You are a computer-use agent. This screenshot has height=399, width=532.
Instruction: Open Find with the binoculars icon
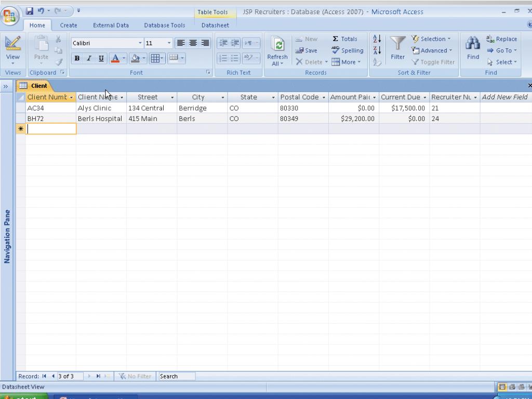click(473, 48)
